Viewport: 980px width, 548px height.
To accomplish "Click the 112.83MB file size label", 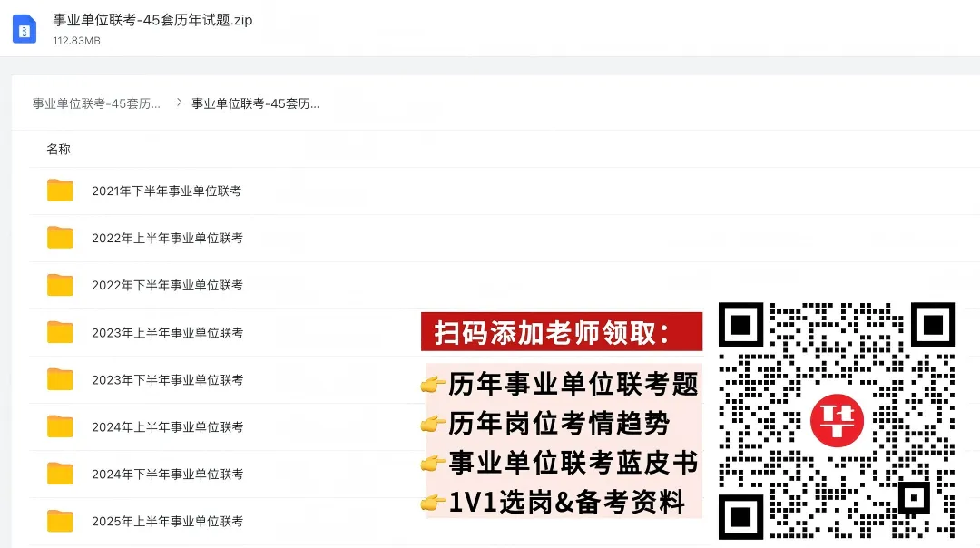I will click(76, 41).
